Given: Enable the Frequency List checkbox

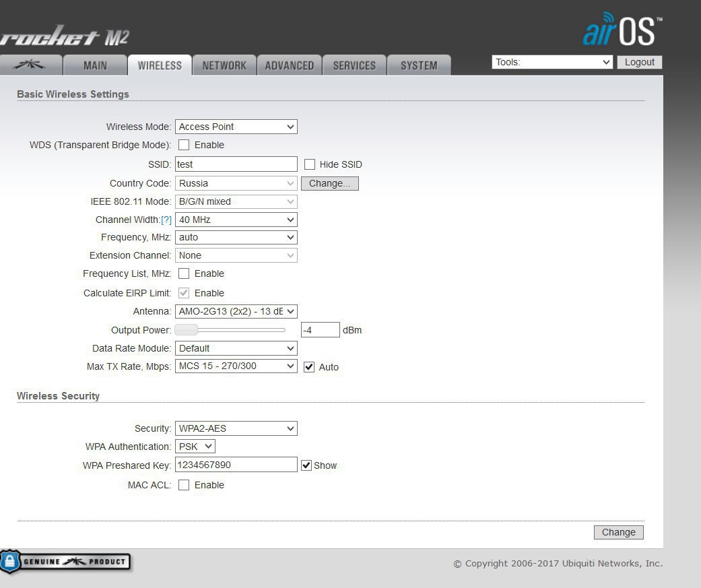Looking at the screenshot, I should (x=184, y=273).
